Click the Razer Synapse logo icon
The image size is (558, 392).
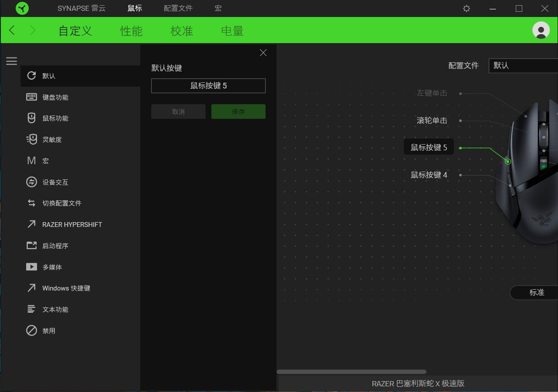click(x=22, y=8)
